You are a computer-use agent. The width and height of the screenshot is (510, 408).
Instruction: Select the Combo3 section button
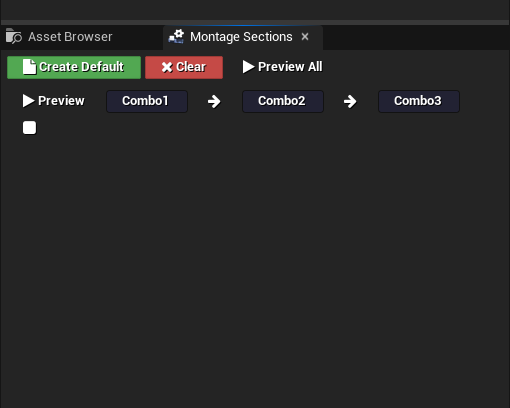tap(419, 101)
